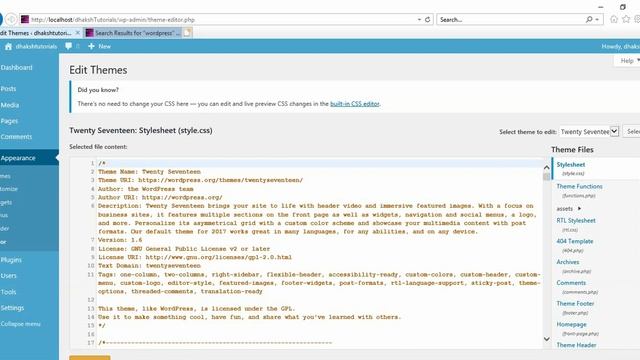Open the browser home icon

click(613, 19)
